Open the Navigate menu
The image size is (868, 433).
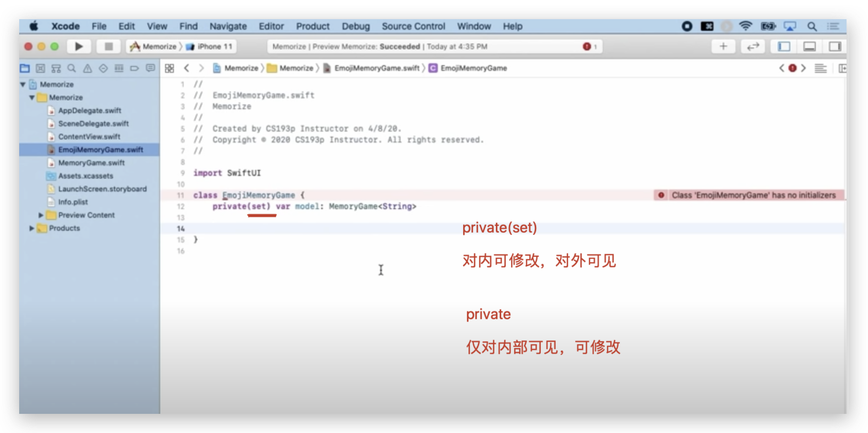click(228, 26)
